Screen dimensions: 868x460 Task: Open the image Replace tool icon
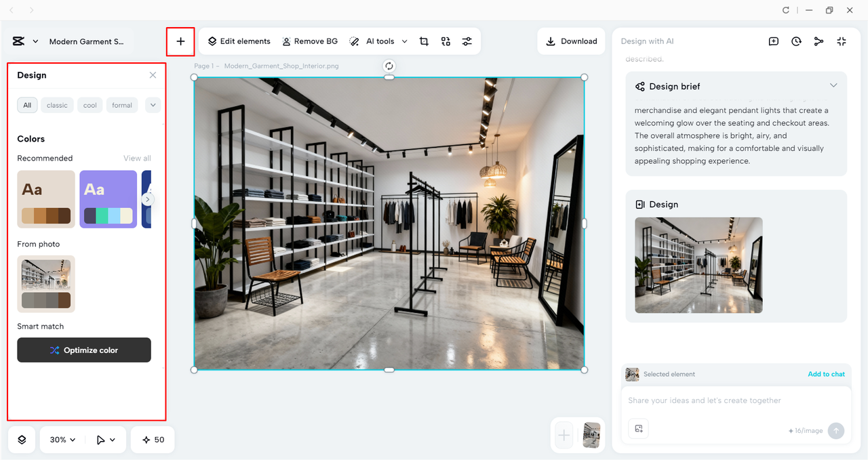coord(446,41)
